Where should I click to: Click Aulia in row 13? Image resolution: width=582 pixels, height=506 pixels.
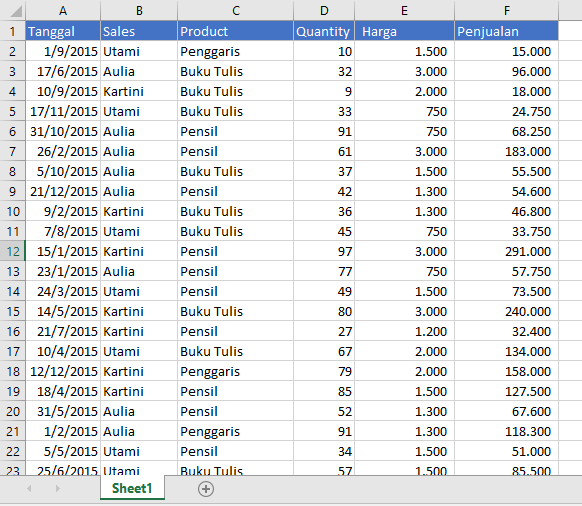pyautogui.click(x=139, y=271)
